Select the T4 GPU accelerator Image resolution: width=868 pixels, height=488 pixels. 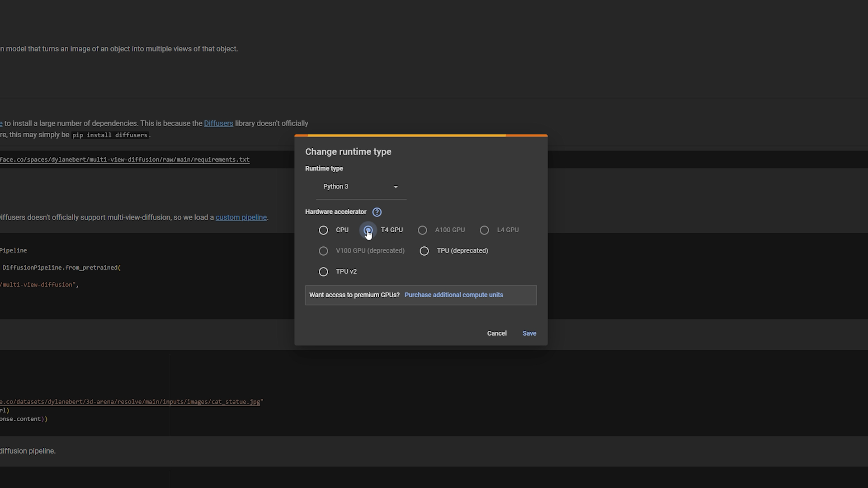coord(368,230)
